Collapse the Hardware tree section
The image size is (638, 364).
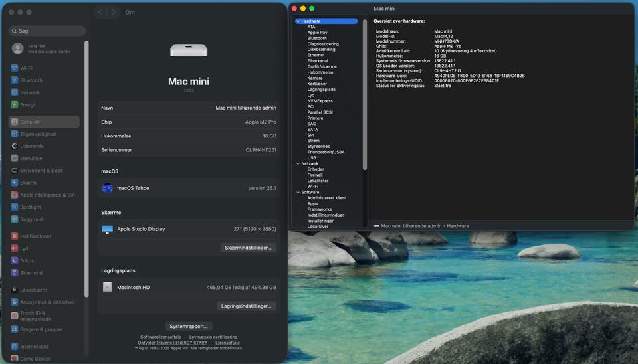pos(298,21)
